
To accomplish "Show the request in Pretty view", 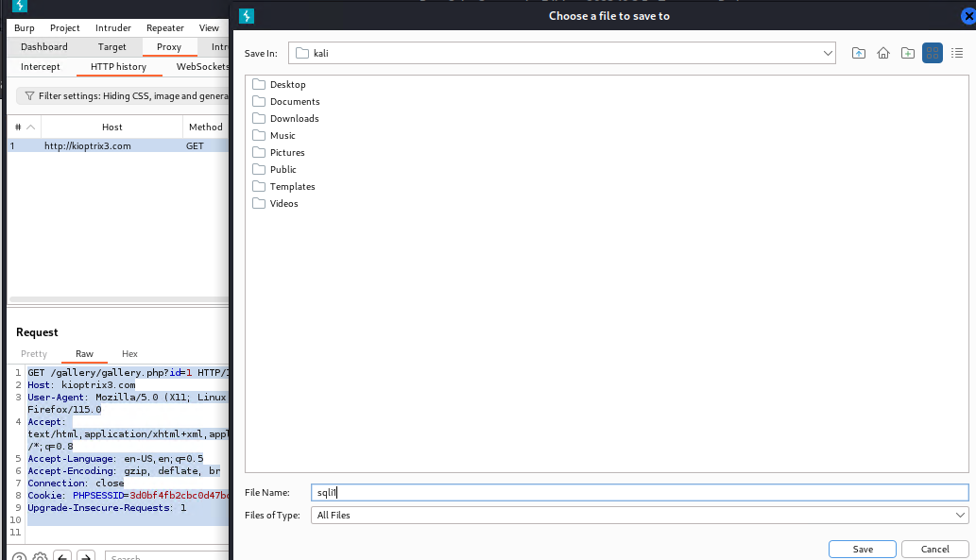I will 34,354.
